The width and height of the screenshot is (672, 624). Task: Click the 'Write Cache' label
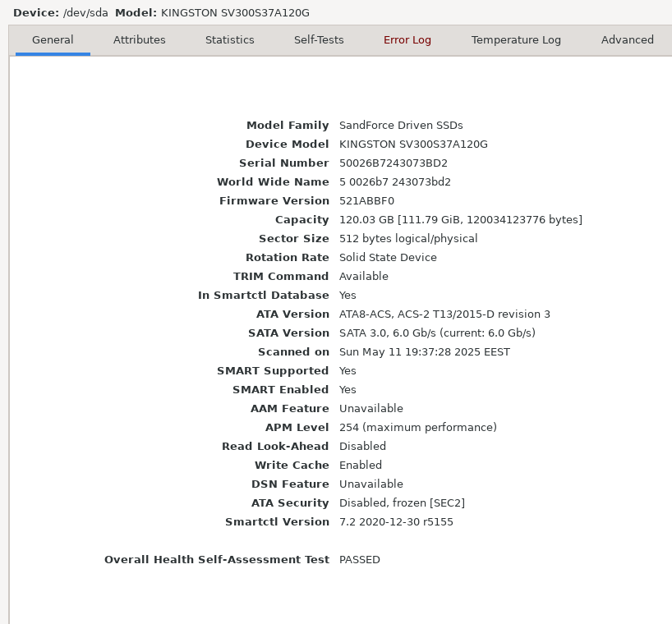(292, 465)
